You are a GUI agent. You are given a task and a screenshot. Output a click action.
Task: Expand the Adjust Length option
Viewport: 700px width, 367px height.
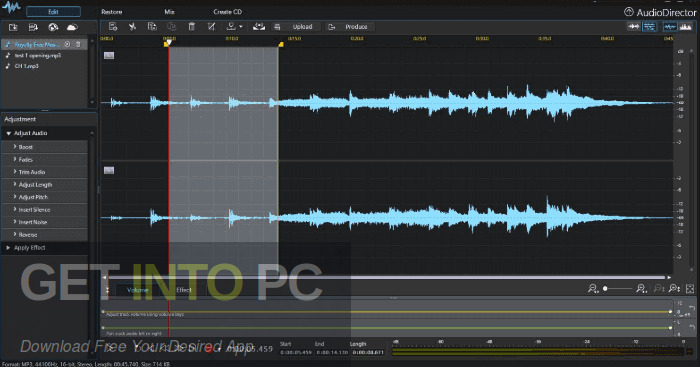point(44,184)
